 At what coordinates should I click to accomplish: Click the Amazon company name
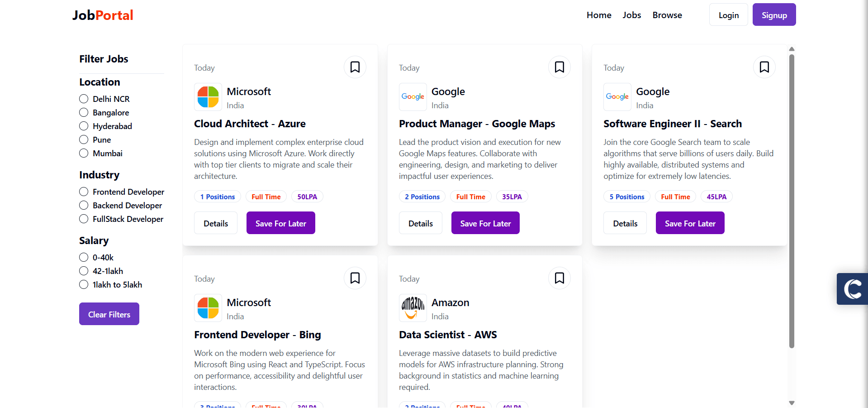(x=450, y=302)
